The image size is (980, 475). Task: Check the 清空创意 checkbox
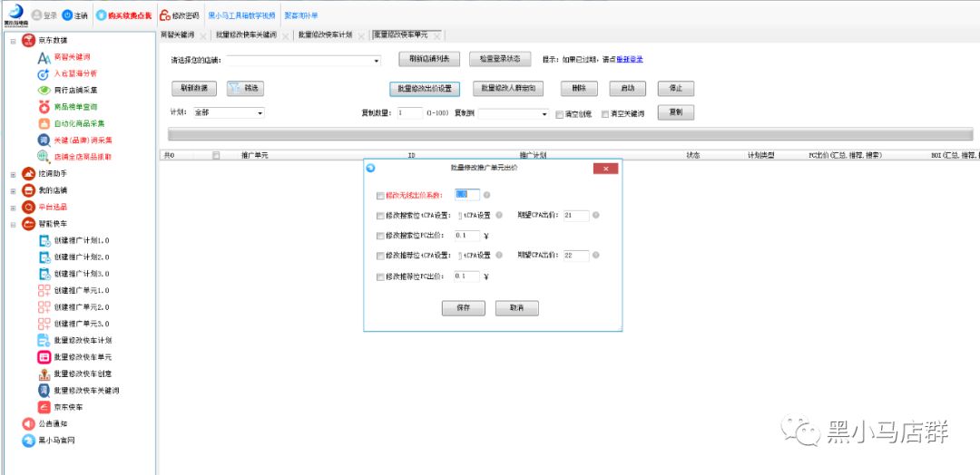(x=559, y=114)
